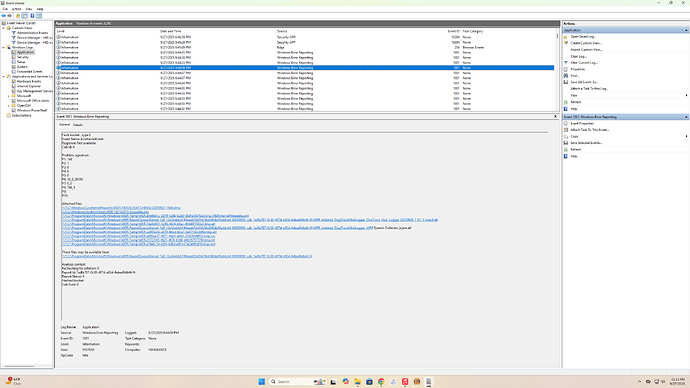Open Properties in the Application actions

pos(578,70)
